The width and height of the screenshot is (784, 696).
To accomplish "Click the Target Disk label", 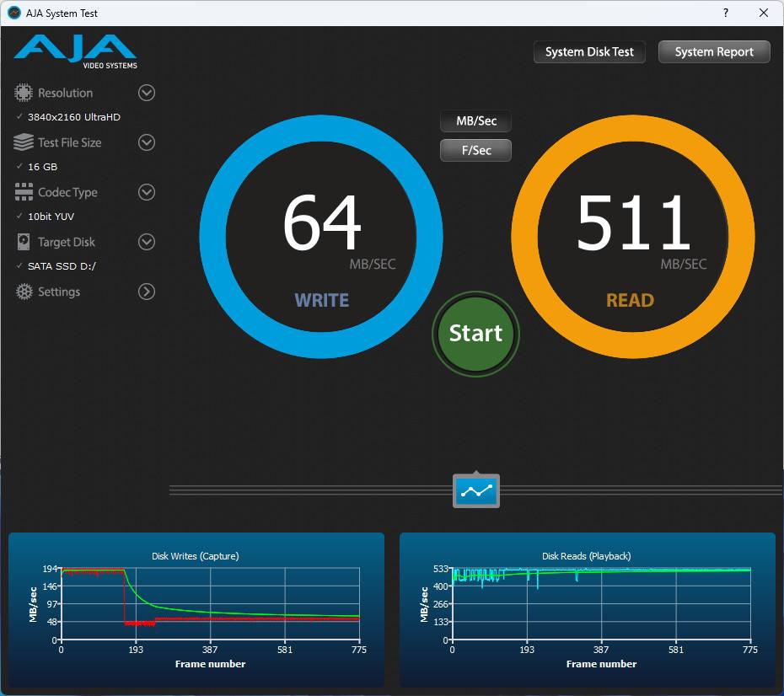I will pyautogui.click(x=67, y=243).
